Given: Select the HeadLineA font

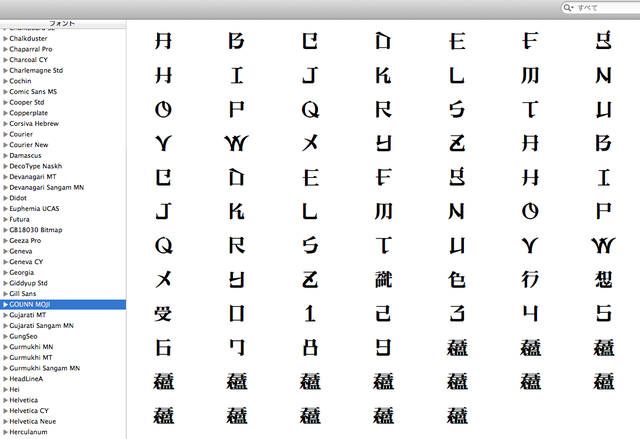Looking at the screenshot, I should 26,379.
